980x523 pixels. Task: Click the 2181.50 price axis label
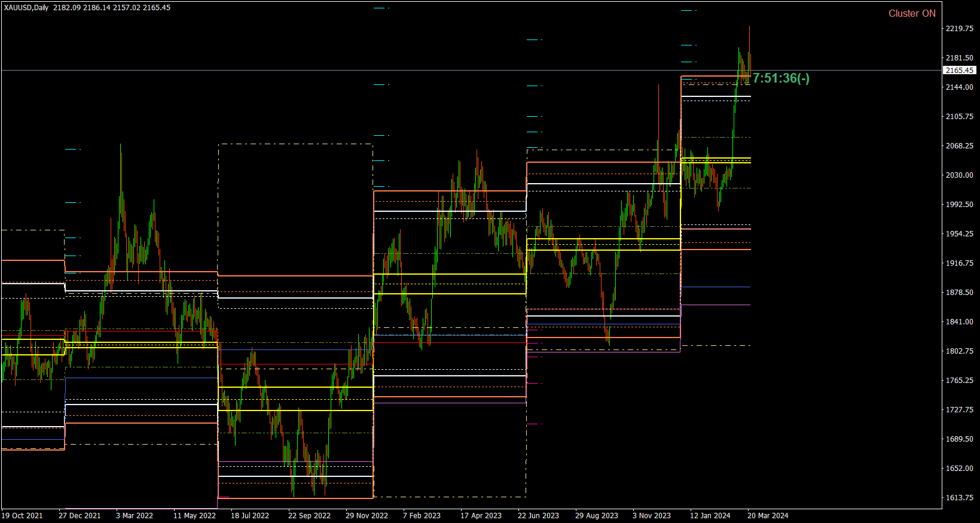tap(959, 58)
